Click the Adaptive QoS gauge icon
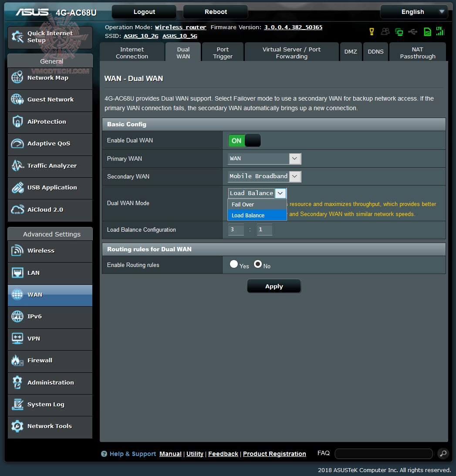The image size is (456, 476). [x=17, y=143]
